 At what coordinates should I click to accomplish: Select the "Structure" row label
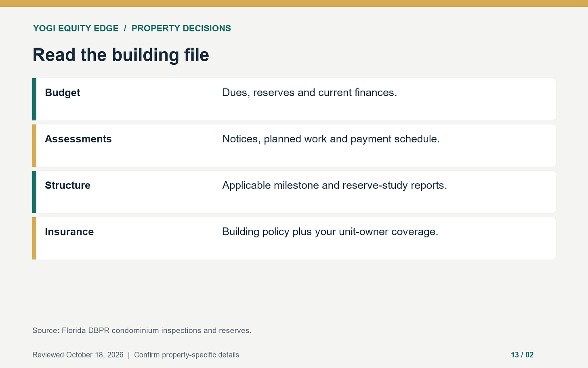point(68,185)
